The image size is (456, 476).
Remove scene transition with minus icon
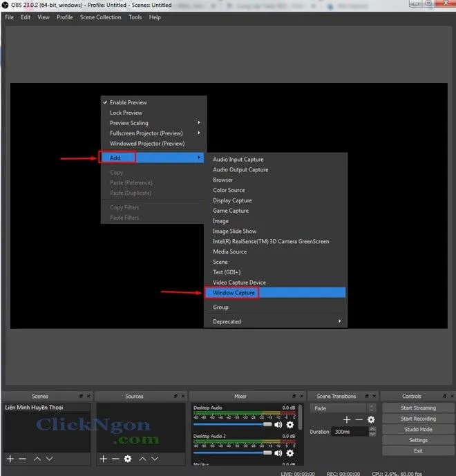pyautogui.click(x=359, y=419)
